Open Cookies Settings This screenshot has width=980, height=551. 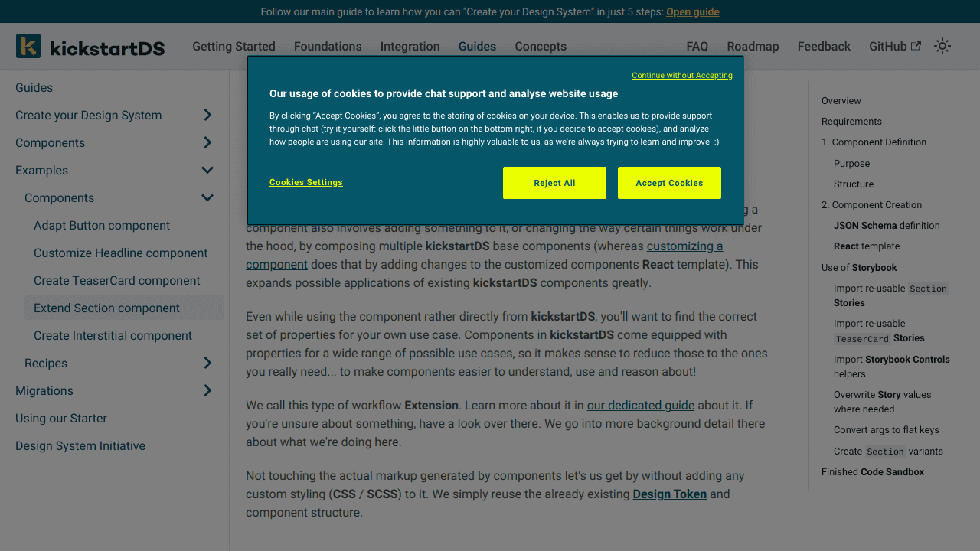[x=306, y=182]
